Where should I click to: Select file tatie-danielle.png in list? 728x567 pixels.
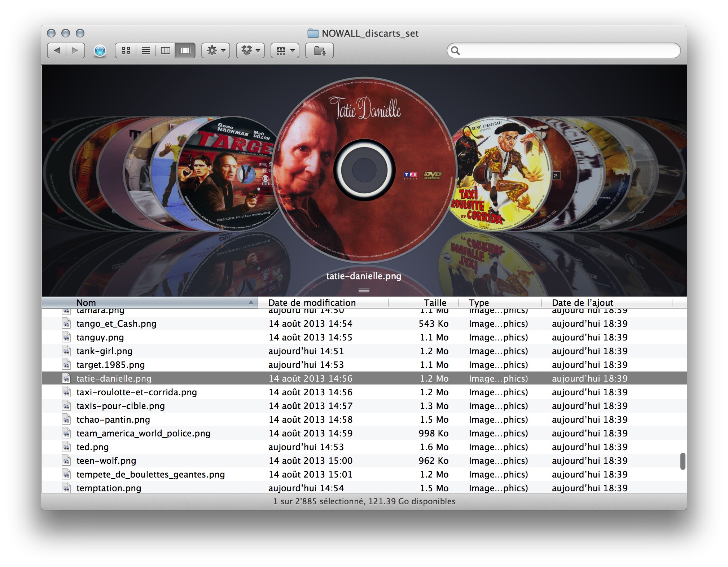(x=364, y=378)
